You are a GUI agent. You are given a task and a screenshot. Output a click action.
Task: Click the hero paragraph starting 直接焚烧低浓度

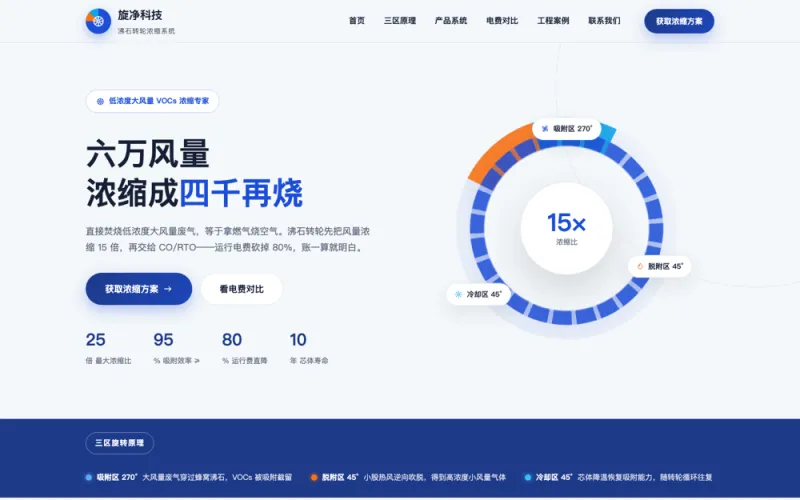228,239
